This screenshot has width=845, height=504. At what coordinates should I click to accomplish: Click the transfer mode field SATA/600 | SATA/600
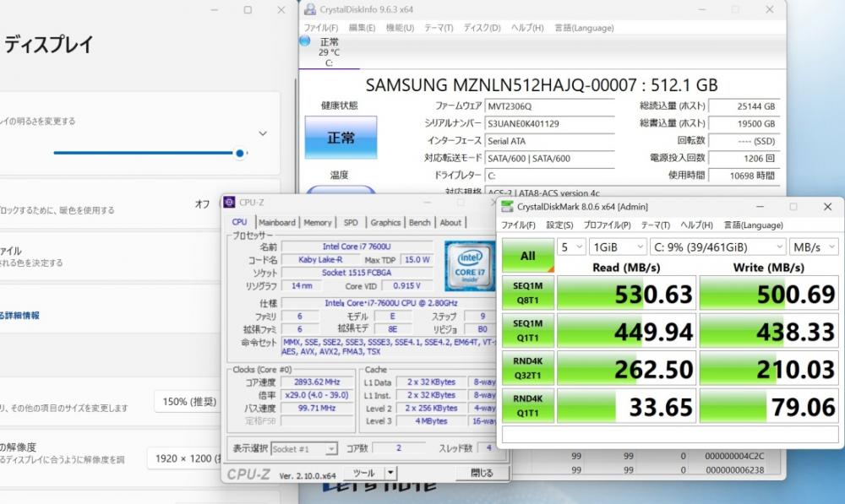point(550,158)
